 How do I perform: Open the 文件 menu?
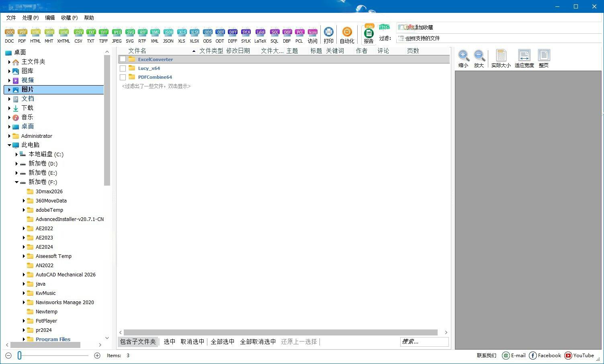(x=11, y=18)
